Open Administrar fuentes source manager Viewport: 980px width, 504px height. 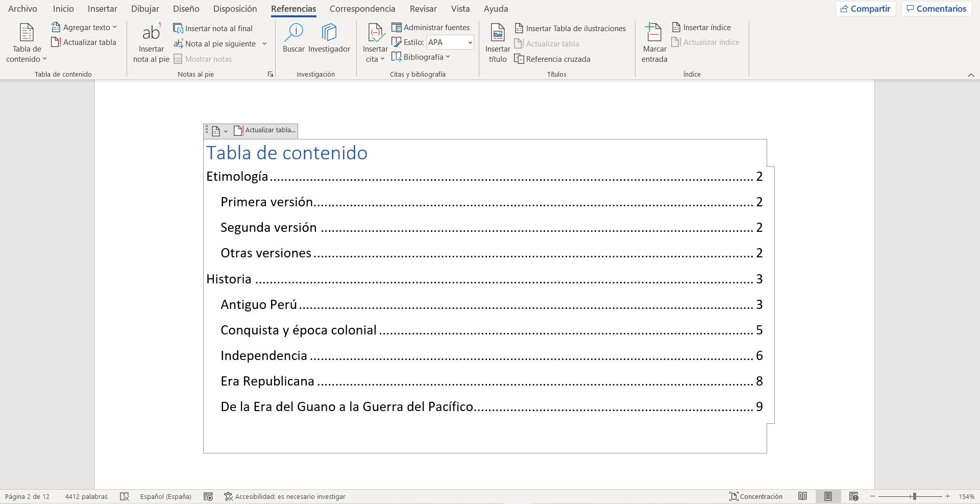tap(431, 27)
